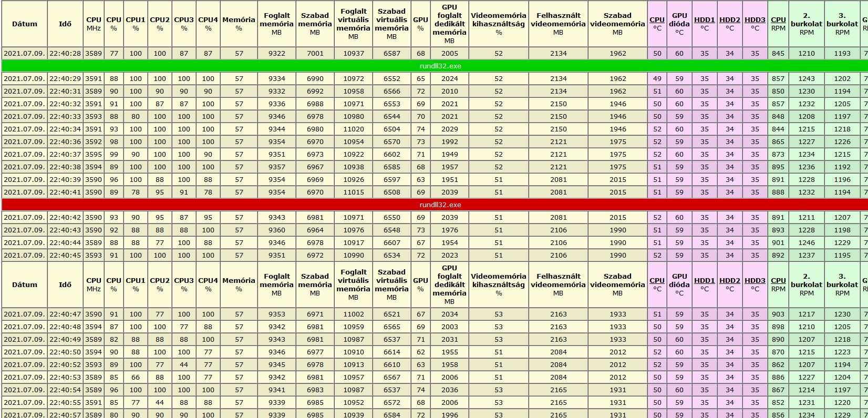Select the time cell 22:40:32

point(65,104)
